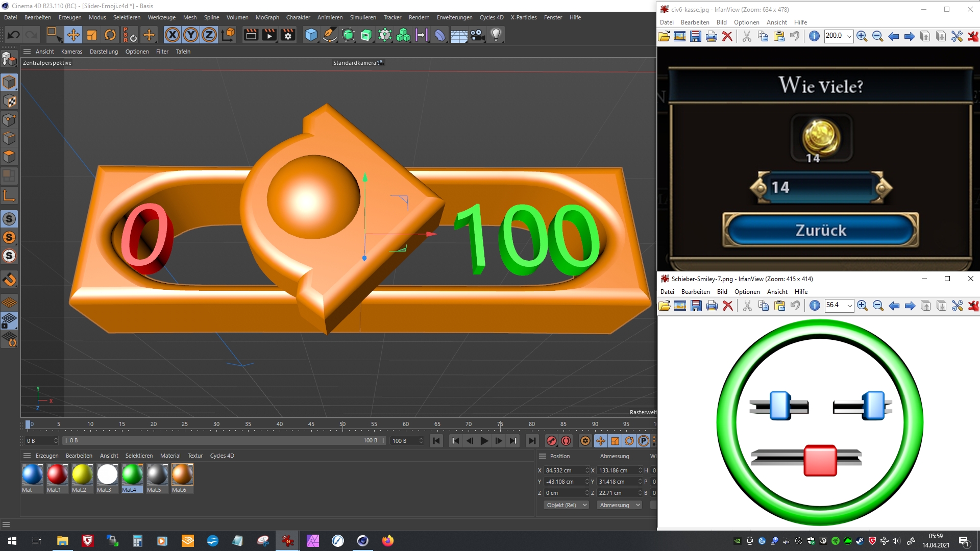The width and height of the screenshot is (980, 551).
Task: Select the Scale tool in the top toolbar
Action: pos(92,35)
